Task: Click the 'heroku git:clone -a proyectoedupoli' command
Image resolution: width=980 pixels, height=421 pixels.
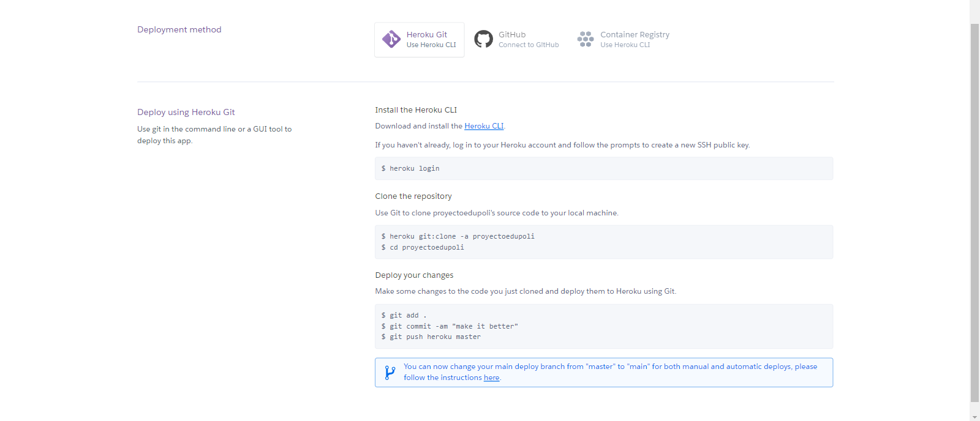Action: pyautogui.click(x=458, y=236)
